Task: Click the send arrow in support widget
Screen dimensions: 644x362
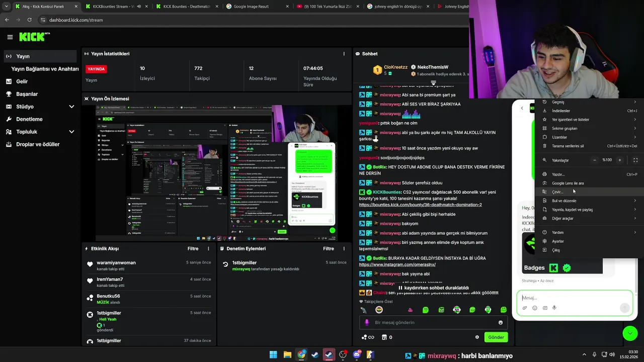Action: [624, 308]
